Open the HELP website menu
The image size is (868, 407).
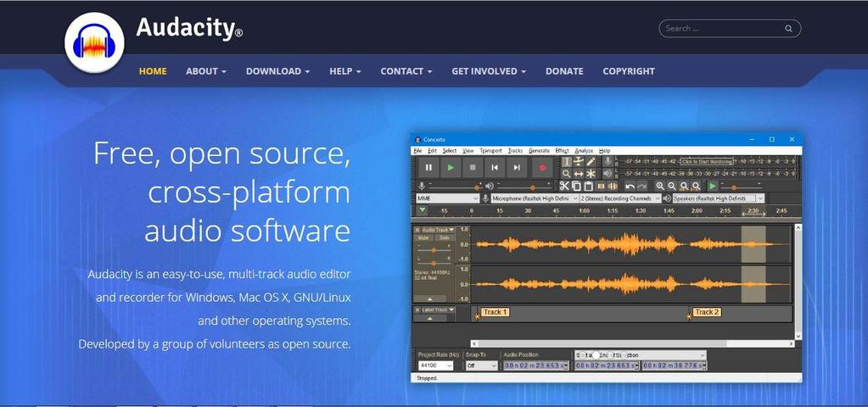click(x=344, y=71)
